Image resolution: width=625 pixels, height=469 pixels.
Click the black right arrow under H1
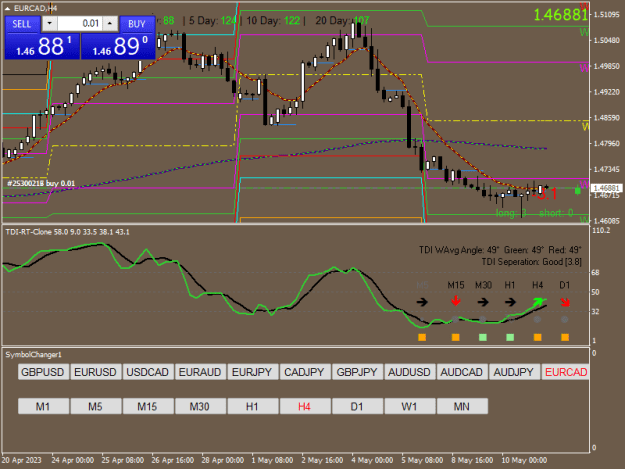click(510, 302)
